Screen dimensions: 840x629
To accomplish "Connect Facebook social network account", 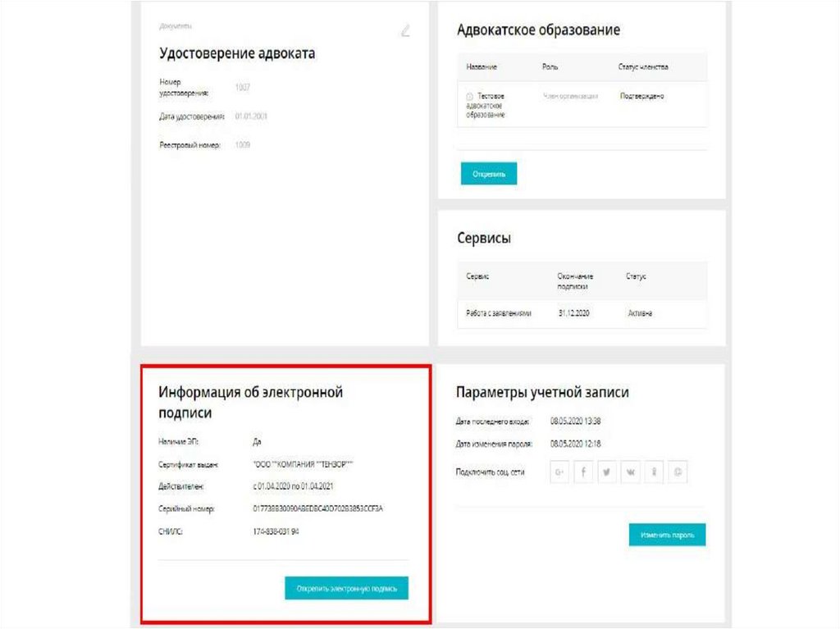I will pyautogui.click(x=583, y=472).
